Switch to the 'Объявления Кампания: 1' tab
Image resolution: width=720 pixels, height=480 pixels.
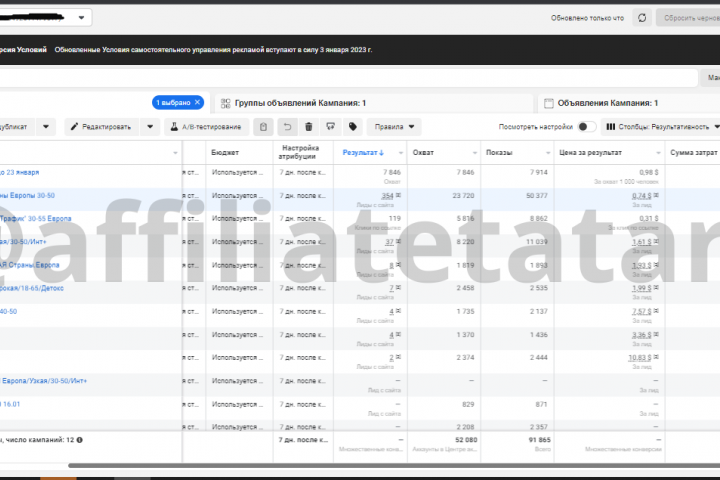[629, 103]
